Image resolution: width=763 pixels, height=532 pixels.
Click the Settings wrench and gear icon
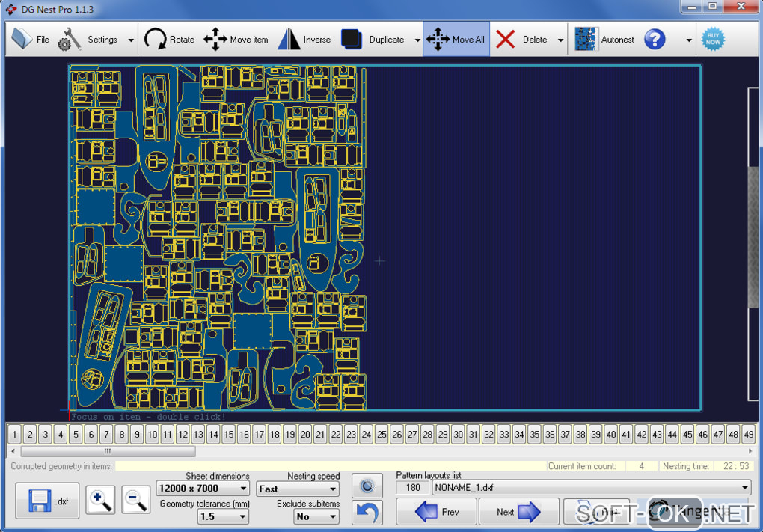coord(70,40)
